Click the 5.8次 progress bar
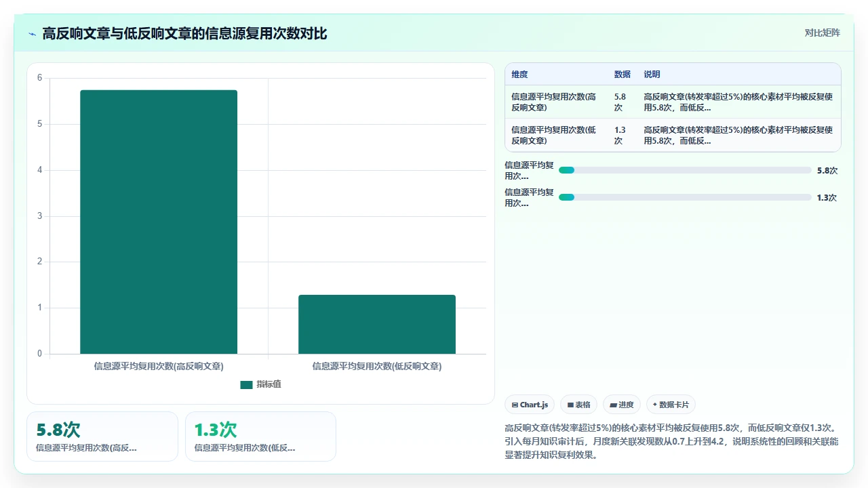This screenshot has width=868, height=488. click(x=685, y=170)
